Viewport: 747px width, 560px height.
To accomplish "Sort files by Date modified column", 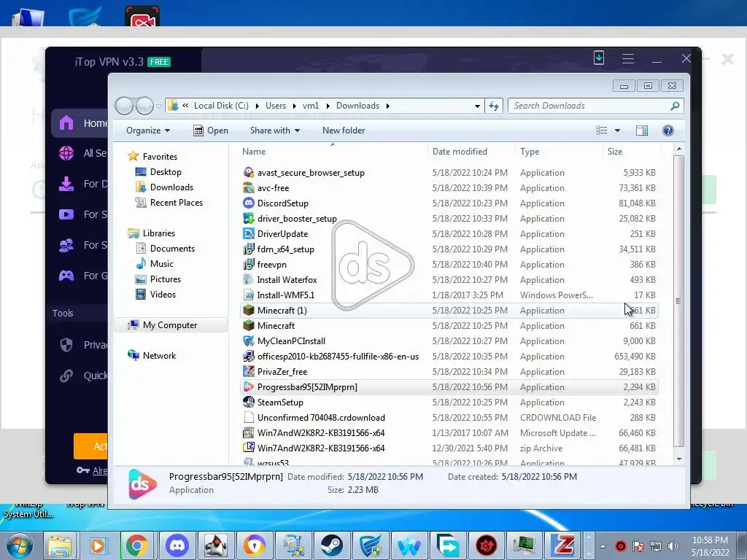I will (471, 152).
